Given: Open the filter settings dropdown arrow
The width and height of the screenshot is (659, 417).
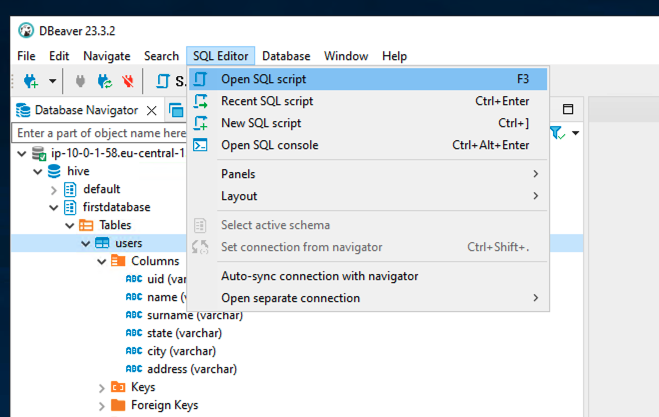Looking at the screenshot, I should click(x=576, y=133).
